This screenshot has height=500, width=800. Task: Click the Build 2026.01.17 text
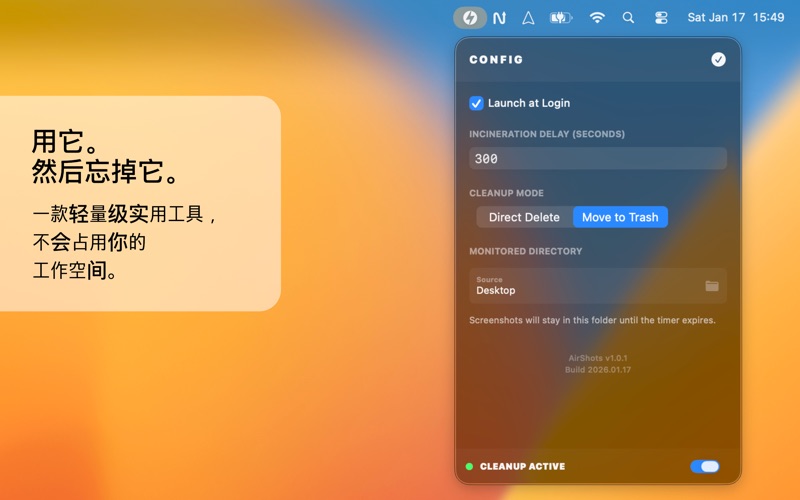tap(597, 370)
